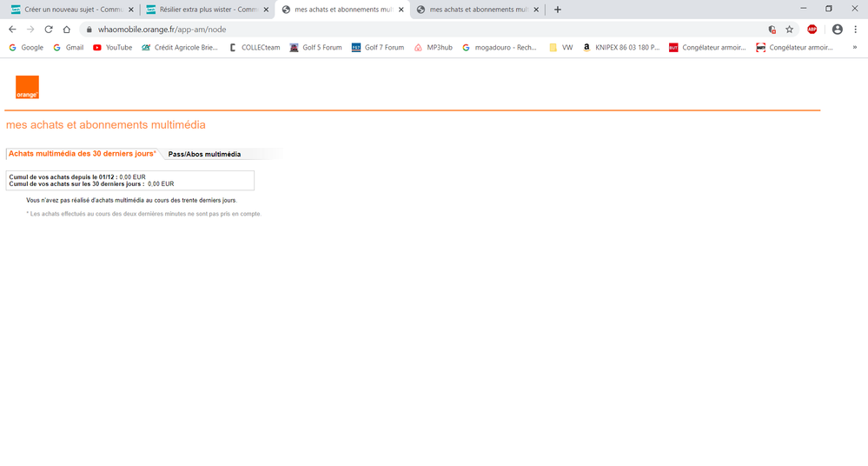Click the Orange logo
The image size is (868, 466).
pos(27,87)
